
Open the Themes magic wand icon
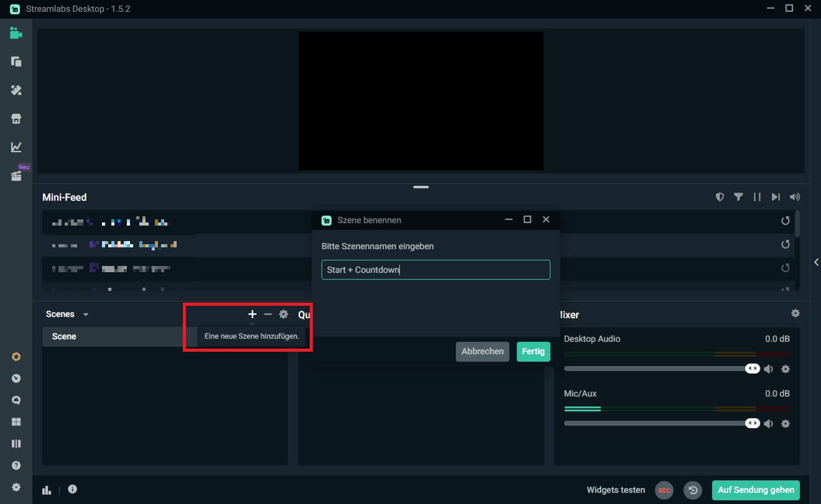coord(16,90)
